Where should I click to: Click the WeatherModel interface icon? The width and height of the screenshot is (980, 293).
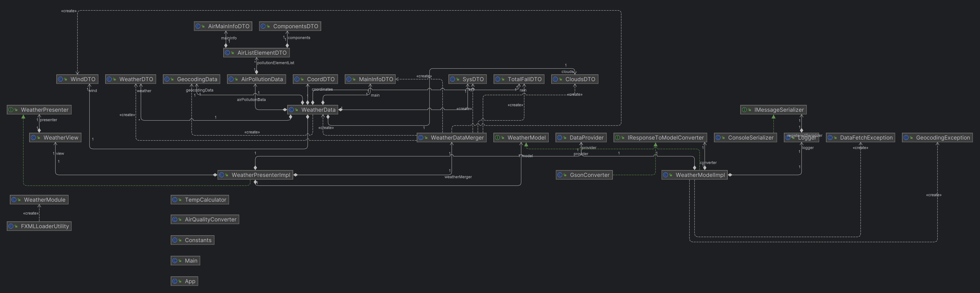click(x=498, y=138)
